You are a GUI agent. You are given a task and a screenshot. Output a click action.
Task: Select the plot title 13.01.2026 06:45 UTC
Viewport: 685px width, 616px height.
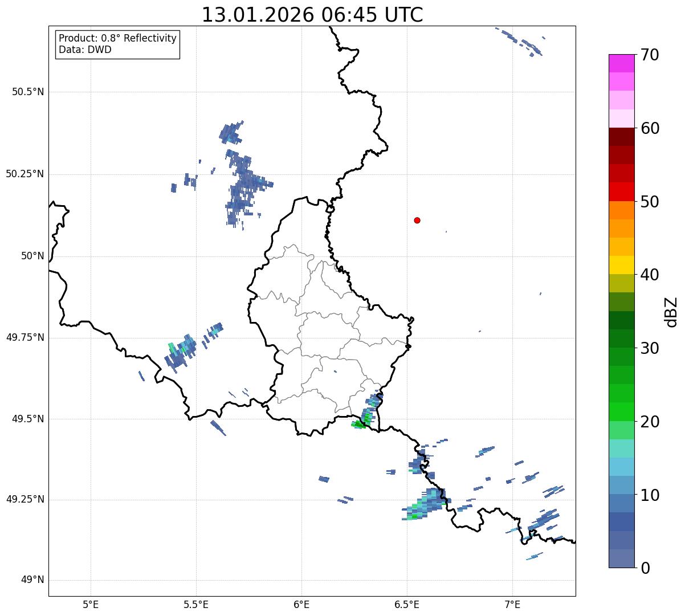tap(312, 15)
